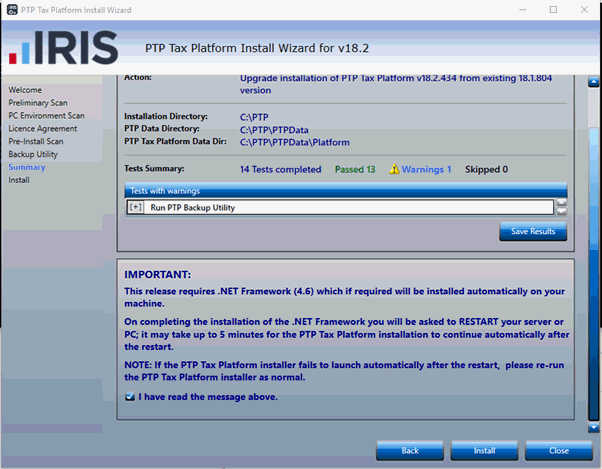
Task: Close the wizard with title bar X
Action: coord(584,10)
